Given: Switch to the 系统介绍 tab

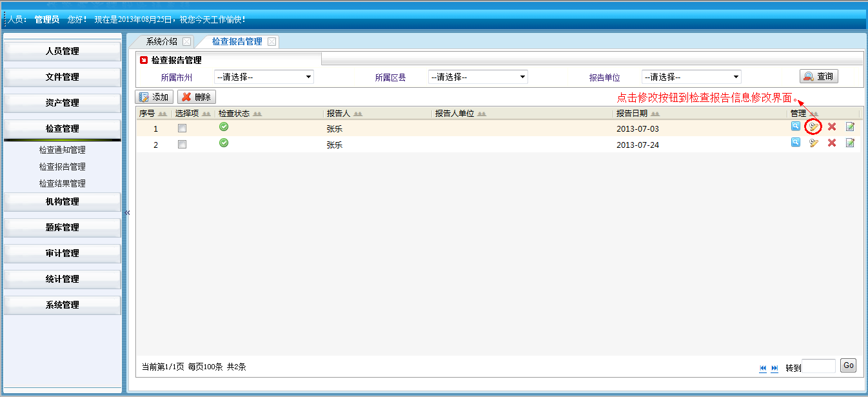Looking at the screenshot, I should coord(161,41).
